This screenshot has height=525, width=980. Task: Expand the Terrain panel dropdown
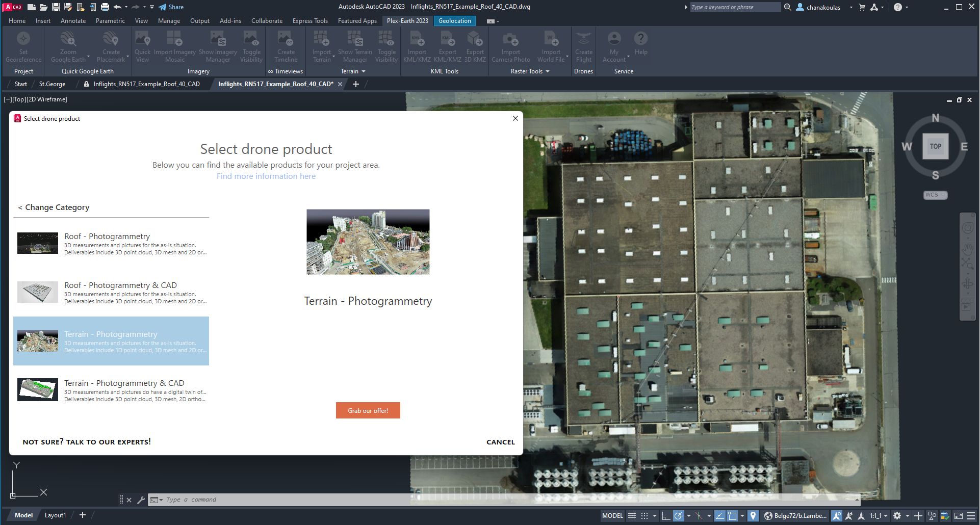[x=364, y=71]
